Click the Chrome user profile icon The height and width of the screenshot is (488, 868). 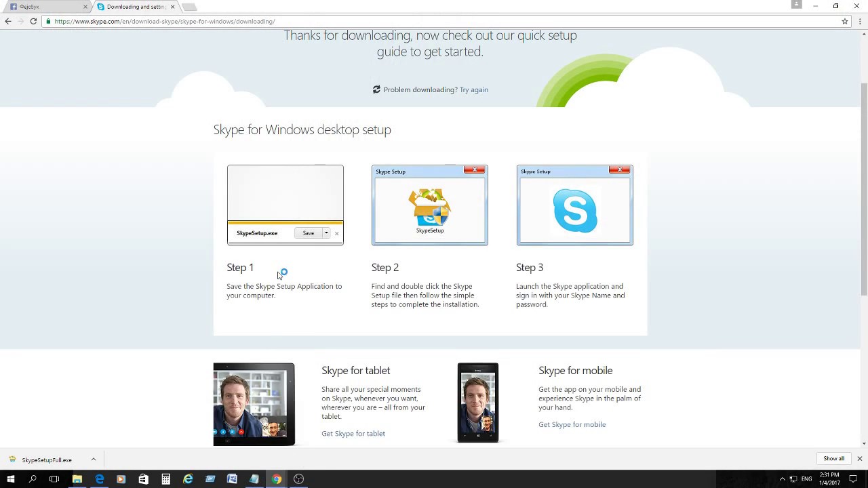pyautogui.click(x=797, y=5)
